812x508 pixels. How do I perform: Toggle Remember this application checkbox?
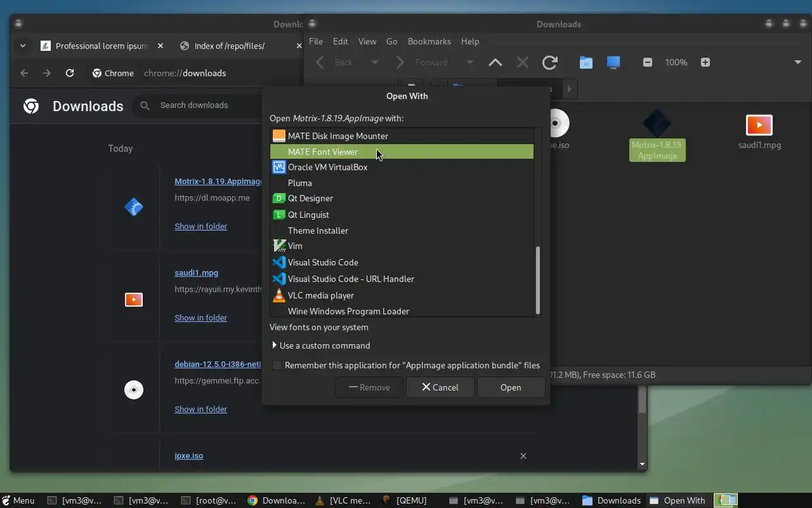coord(277,365)
